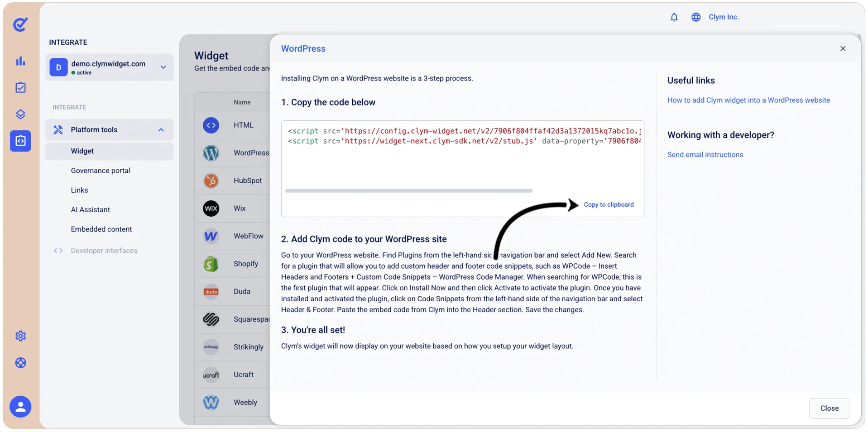868x432 pixels.
Task: Select the Strikingly logo icon
Action: pos(211,347)
